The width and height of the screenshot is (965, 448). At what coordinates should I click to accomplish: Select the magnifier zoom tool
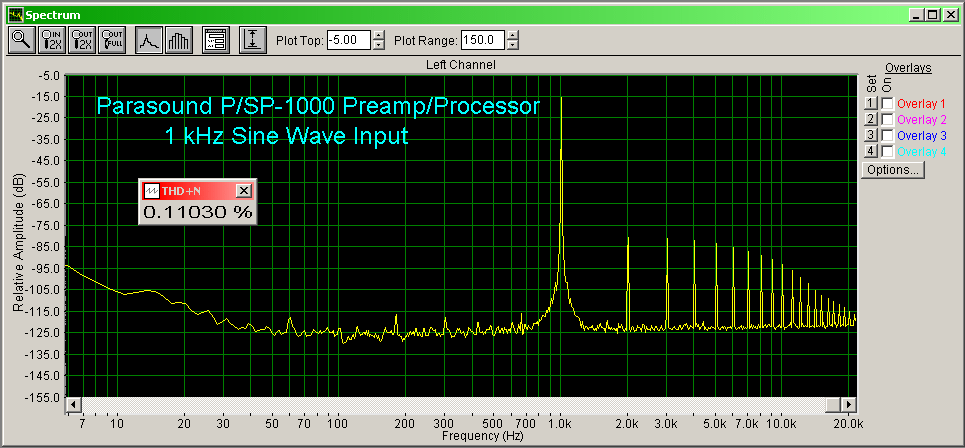coord(22,40)
